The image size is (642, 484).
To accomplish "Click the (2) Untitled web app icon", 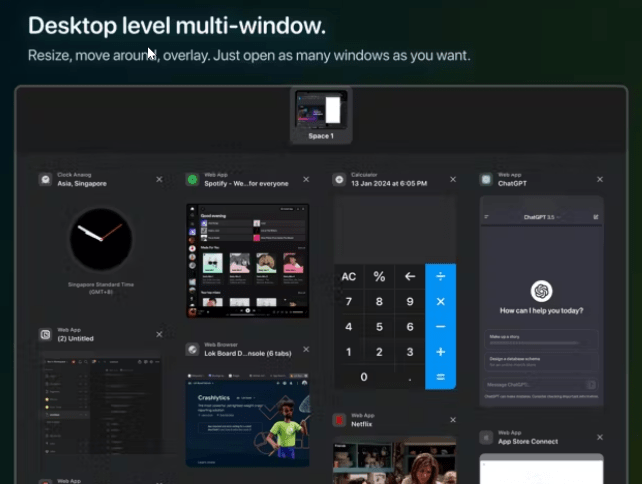I will click(x=45, y=334).
